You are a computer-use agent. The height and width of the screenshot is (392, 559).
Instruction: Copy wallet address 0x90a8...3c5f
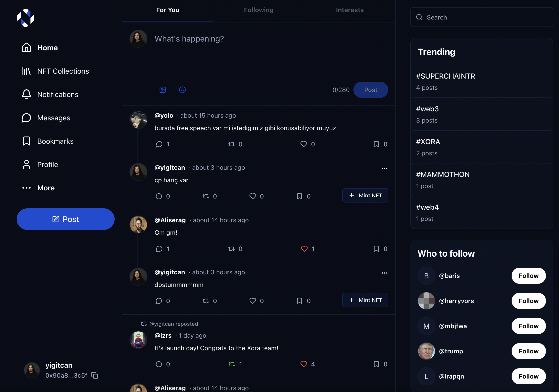pos(95,375)
